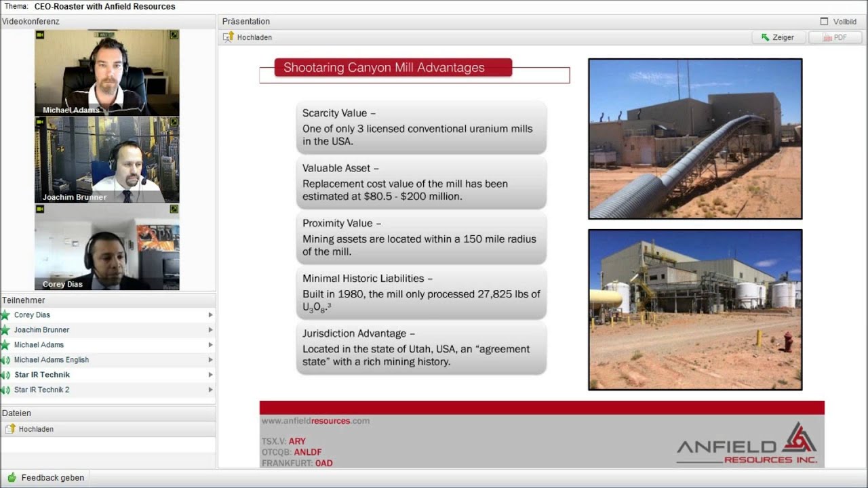This screenshot has width=868, height=488.
Task: Select participant name Michael Adams in list
Action: coord(39,345)
